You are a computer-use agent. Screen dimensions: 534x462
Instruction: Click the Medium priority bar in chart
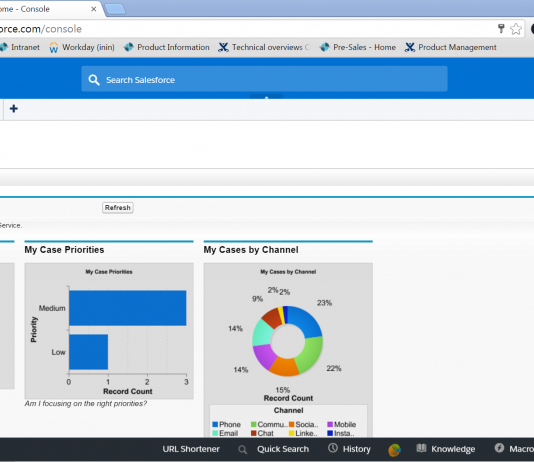click(x=128, y=308)
